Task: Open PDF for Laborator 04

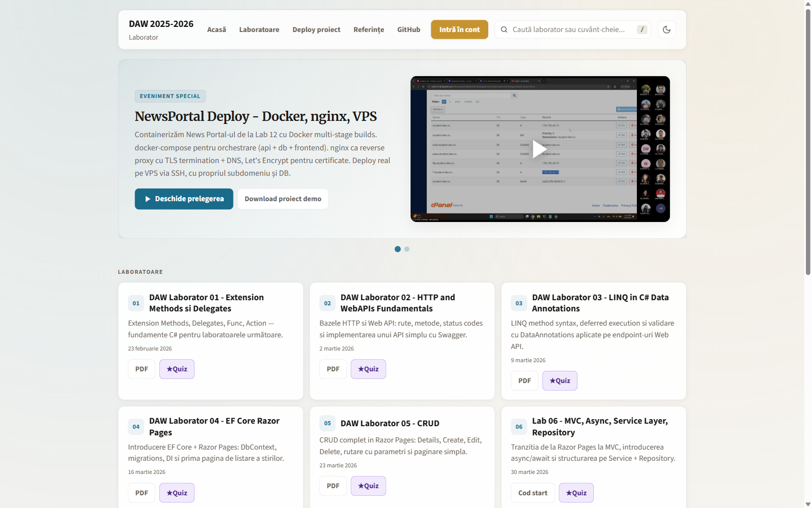Action: 142,493
